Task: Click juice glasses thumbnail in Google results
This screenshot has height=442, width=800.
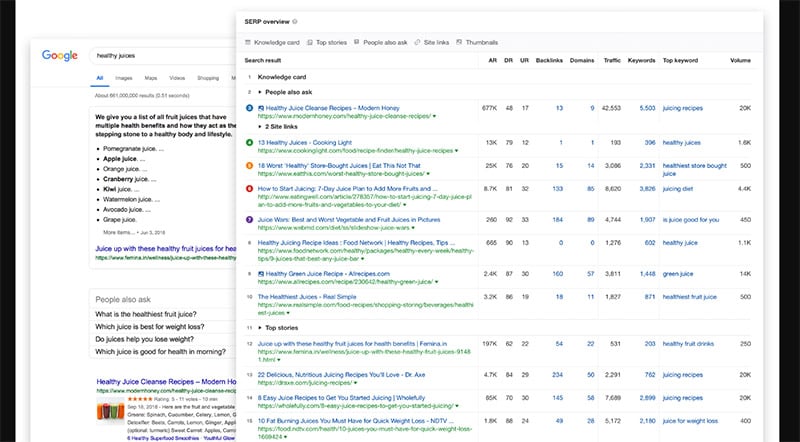Action: click(x=110, y=410)
